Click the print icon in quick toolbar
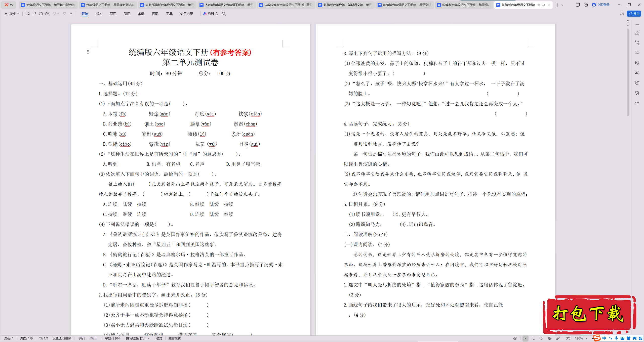Image resolution: width=644 pixels, height=342 pixels. pos(41,14)
